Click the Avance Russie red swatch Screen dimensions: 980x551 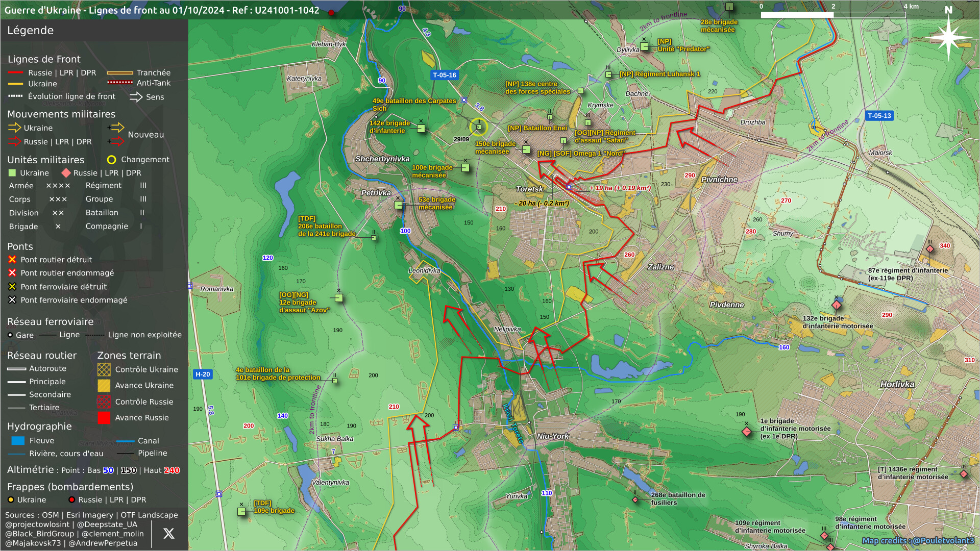(104, 418)
